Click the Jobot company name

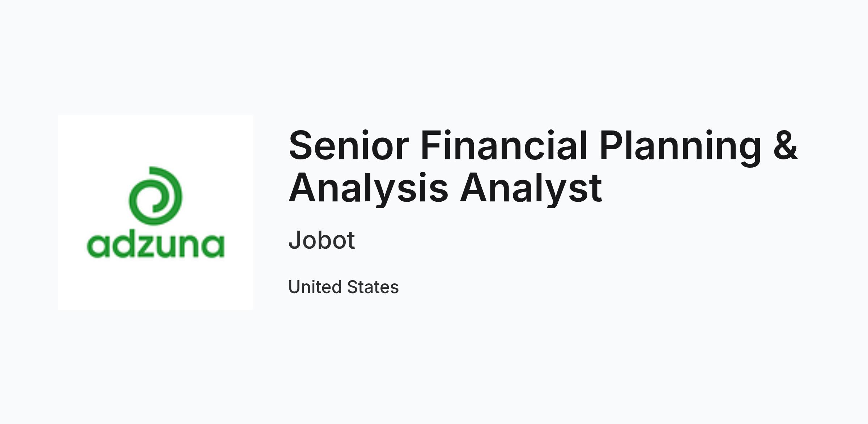pos(322,240)
